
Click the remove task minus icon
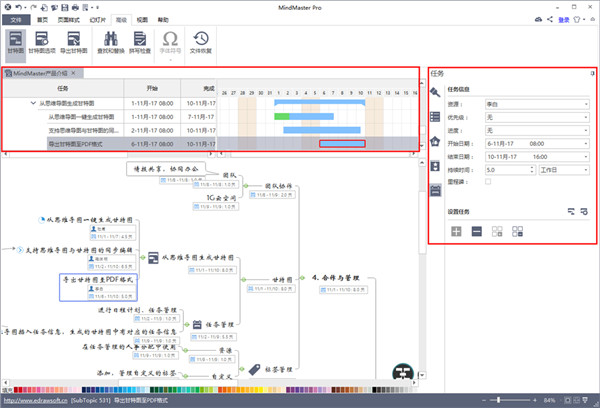(476, 231)
